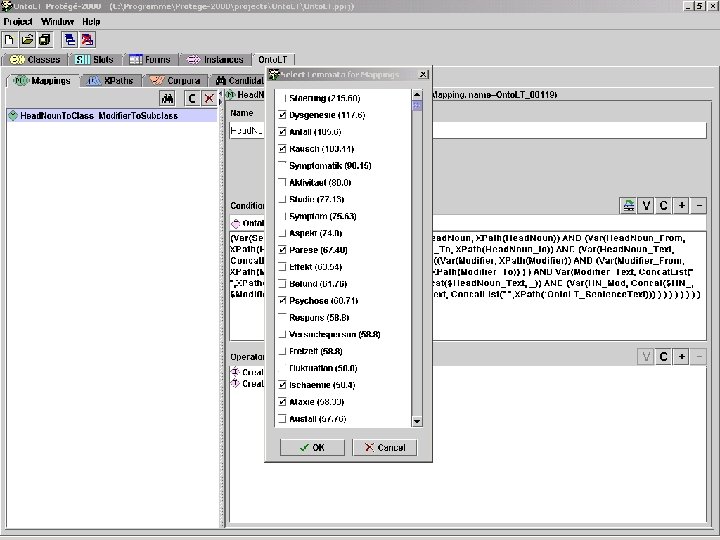
Task: Click the Cancel button in dialog
Action: coord(385,447)
